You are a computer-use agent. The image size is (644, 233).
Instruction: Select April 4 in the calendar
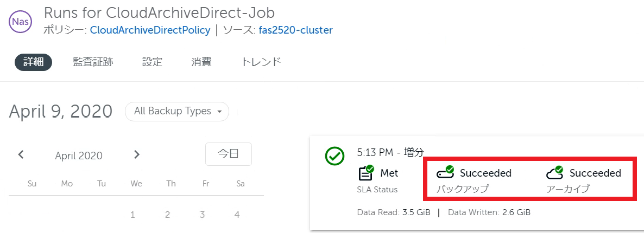pos(237,215)
